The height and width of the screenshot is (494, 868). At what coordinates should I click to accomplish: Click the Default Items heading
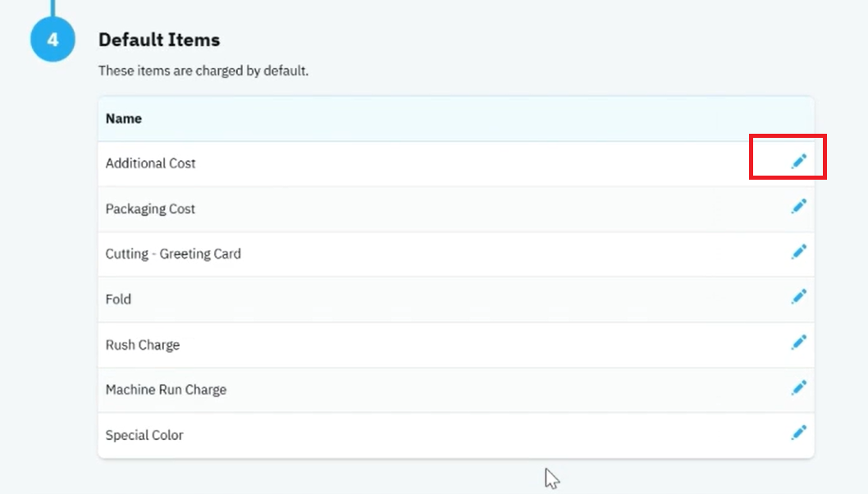click(x=159, y=40)
